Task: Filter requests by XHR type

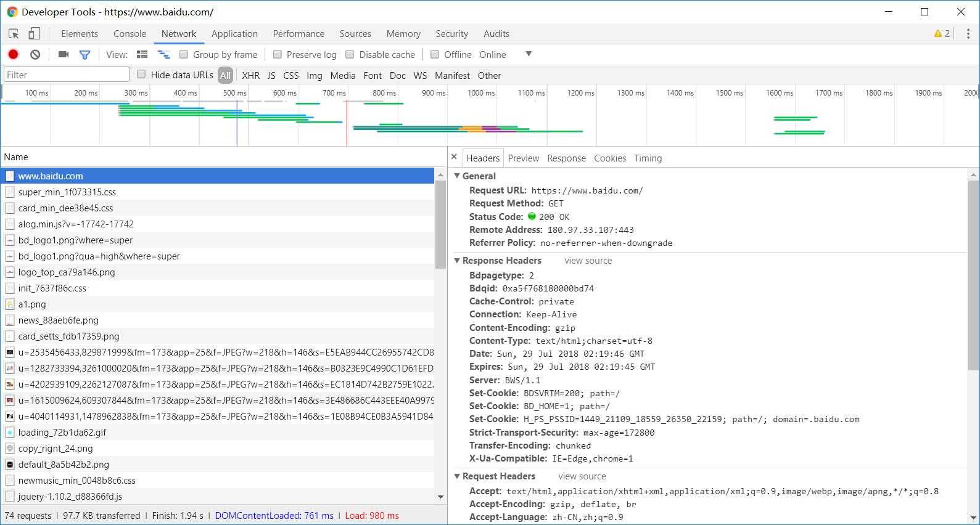Action: tap(250, 75)
